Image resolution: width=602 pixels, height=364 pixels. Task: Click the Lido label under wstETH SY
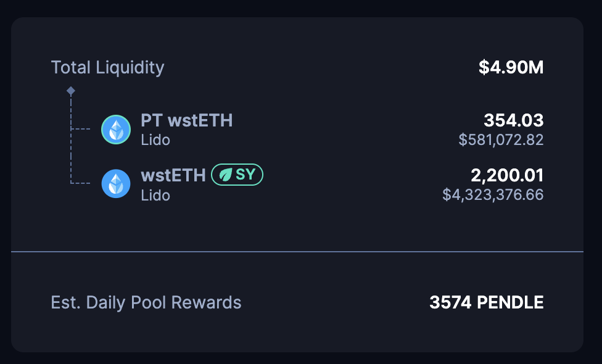155,195
